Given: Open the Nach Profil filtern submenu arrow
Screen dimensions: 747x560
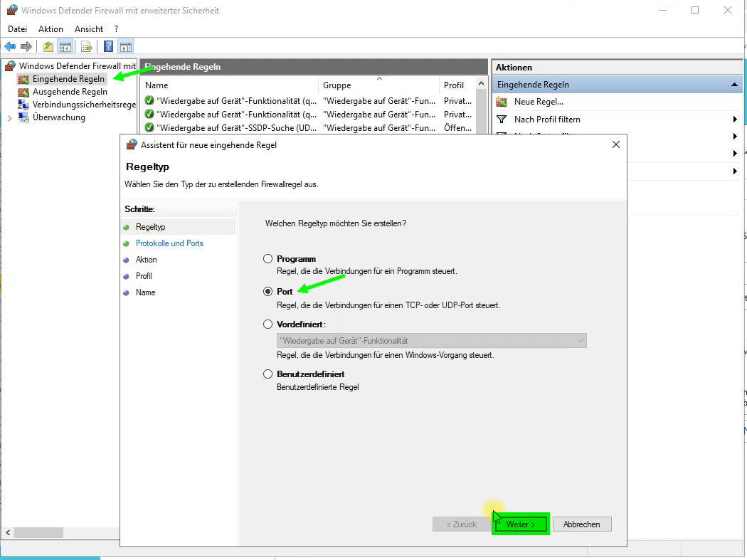Looking at the screenshot, I should (x=735, y=119).
